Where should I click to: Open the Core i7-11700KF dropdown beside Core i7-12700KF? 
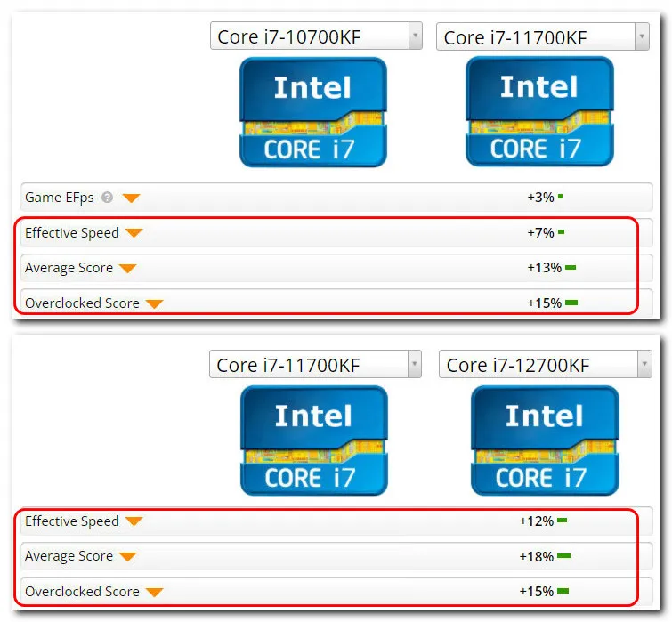click(414, 364)
